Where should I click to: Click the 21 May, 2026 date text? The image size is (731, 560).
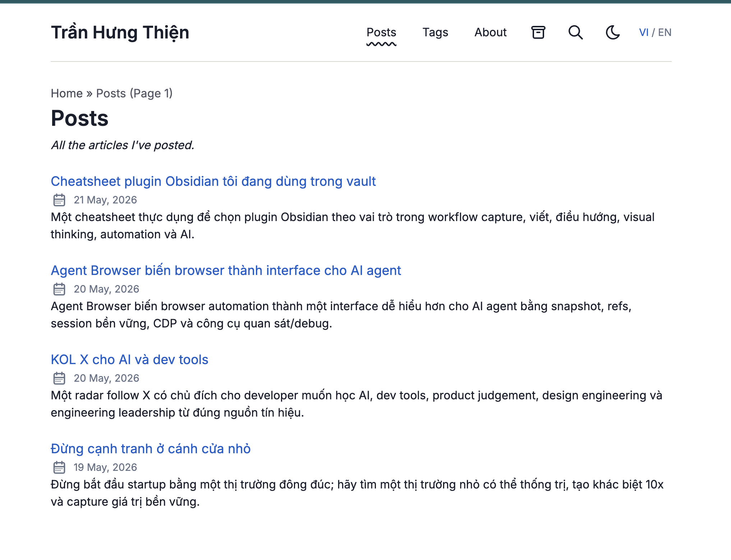(105, 200)
